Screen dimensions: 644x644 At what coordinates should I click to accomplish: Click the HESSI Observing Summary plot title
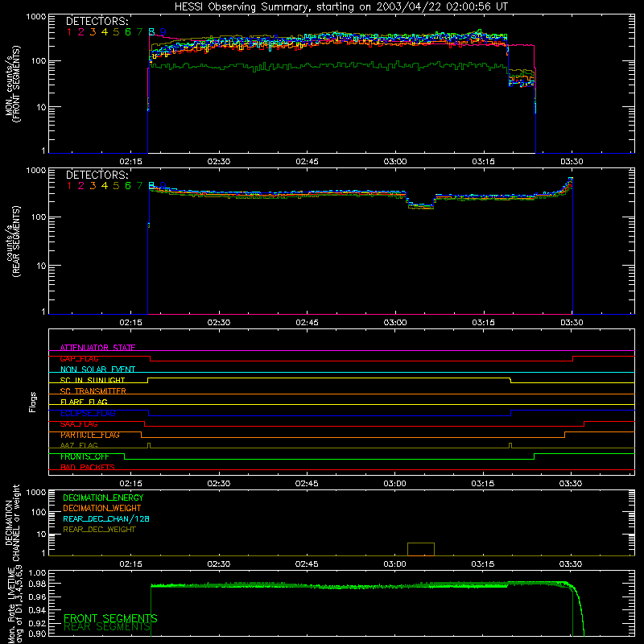pos(341,7)
